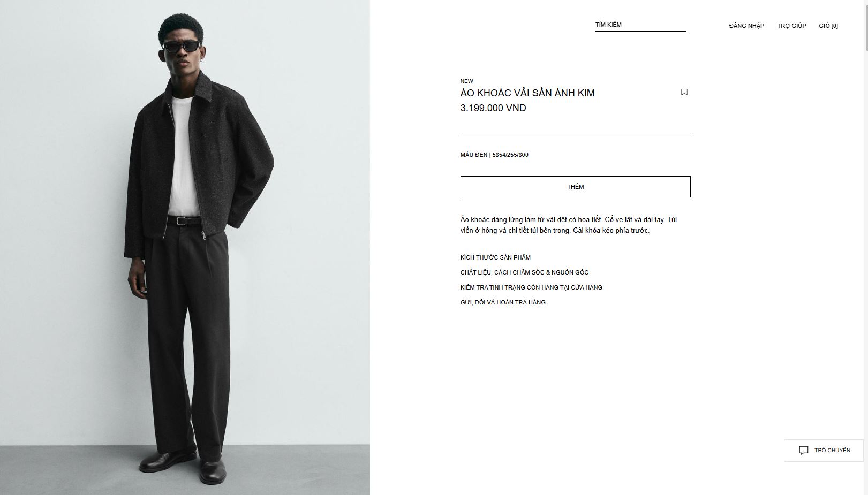Image resolution: width=868 pixels, height=495 pixels.
Task: Expand CHẤT LIỆU, CÁCH CHĂM SÓC & NGUỒN GỐC
Action: click(524, 272)
